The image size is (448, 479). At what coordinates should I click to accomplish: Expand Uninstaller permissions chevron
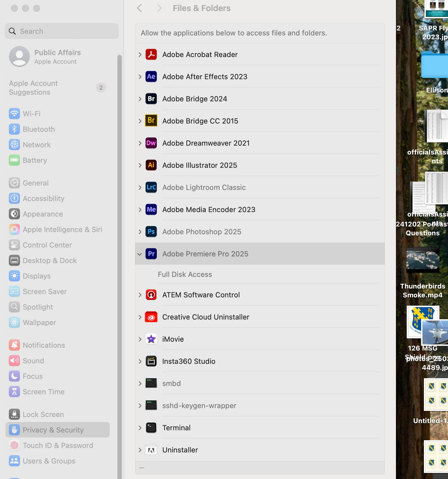coord(140,450)
